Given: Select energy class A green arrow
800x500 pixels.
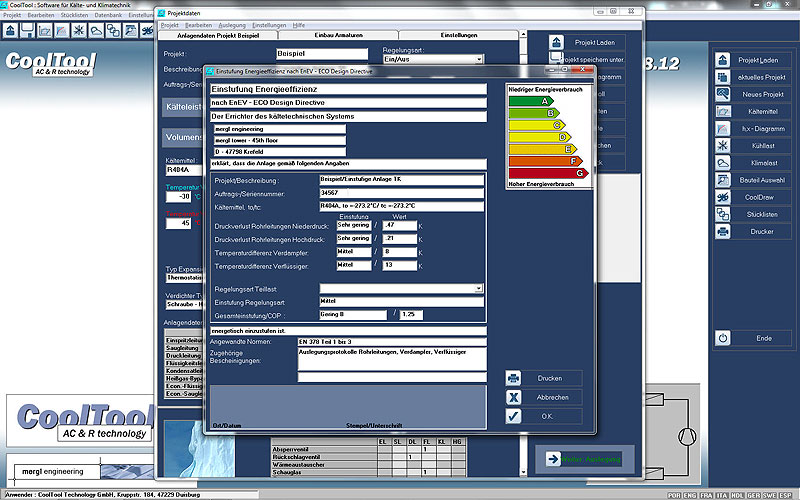Looking at the screenshot, I should (531, 101).
